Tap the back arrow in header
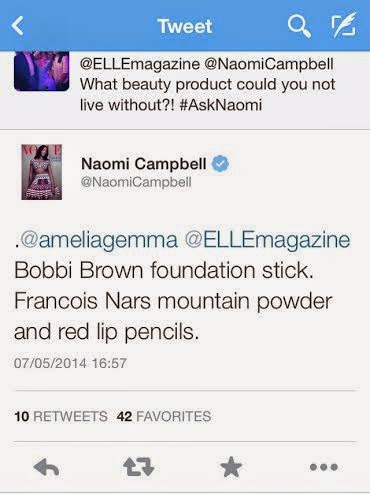 pyautogui.click(x=17, y=26)
